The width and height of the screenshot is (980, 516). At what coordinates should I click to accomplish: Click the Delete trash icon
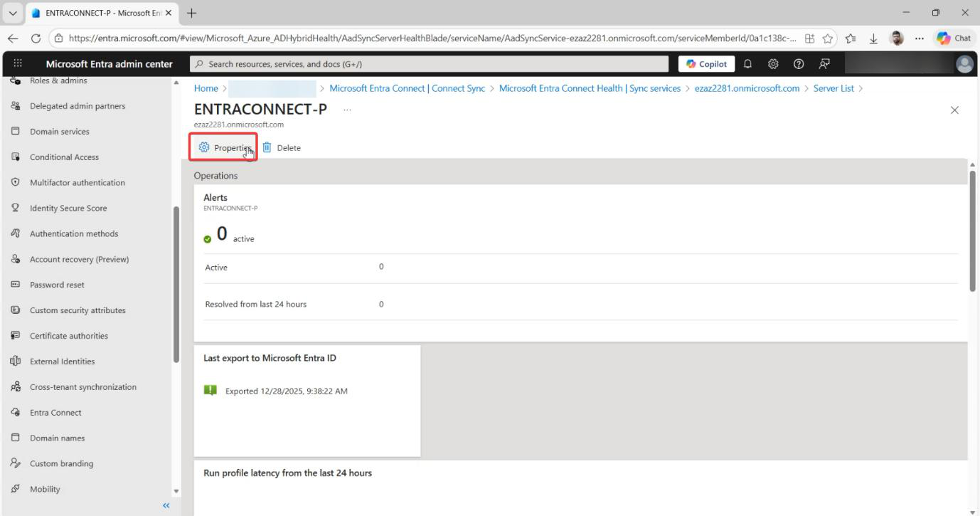click(x=267, y=147)
